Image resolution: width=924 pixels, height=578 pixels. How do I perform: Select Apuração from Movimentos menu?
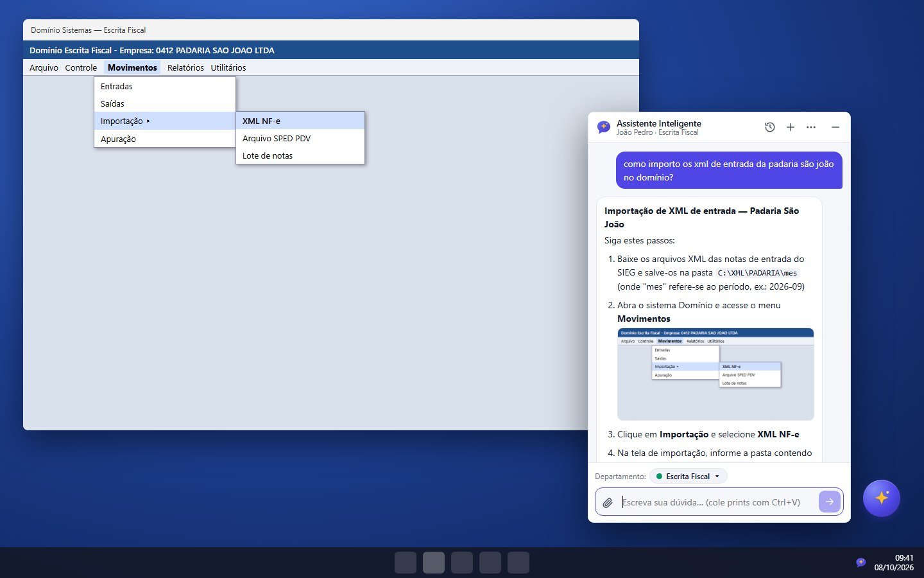tap(165, 139)
